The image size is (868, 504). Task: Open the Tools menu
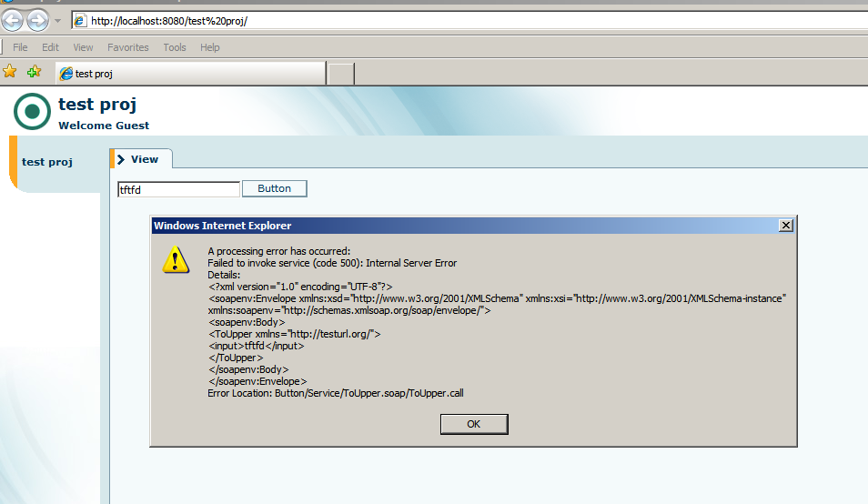point(175,47)
